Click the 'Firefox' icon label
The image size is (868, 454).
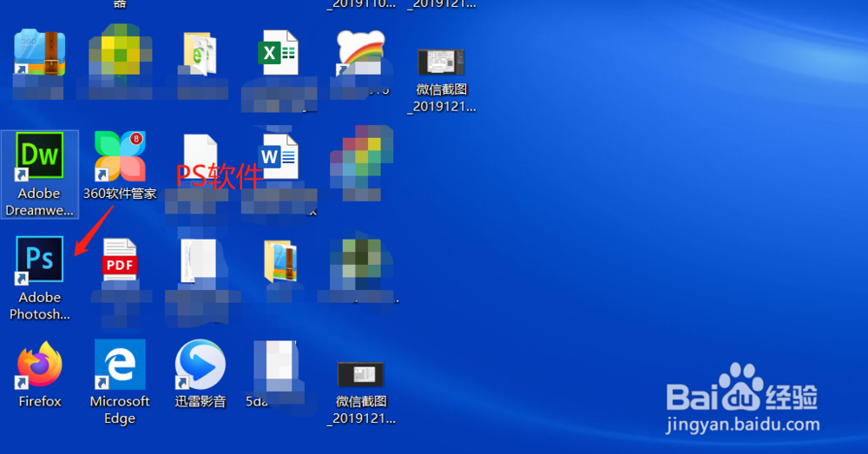coord(40,401)
